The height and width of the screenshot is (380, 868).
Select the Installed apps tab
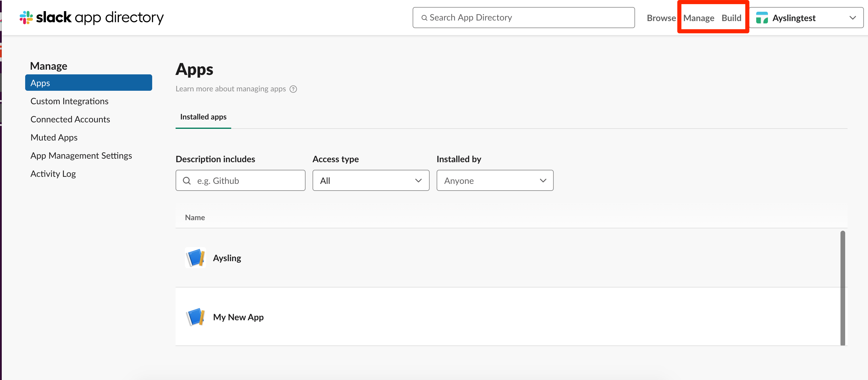pos(203,117)
